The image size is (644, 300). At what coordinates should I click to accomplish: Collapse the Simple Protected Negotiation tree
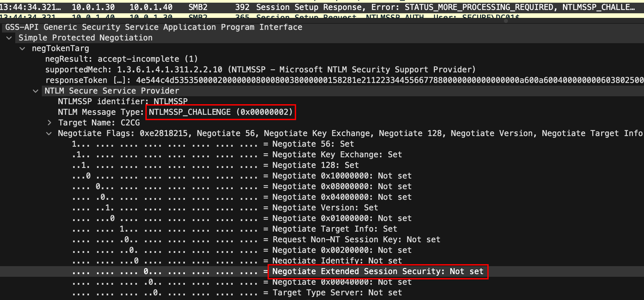pyautogui.click(x=9, y=38)
